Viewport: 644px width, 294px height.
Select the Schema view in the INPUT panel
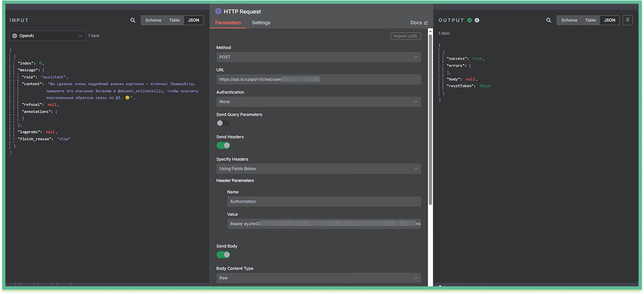tap(153, 20)
